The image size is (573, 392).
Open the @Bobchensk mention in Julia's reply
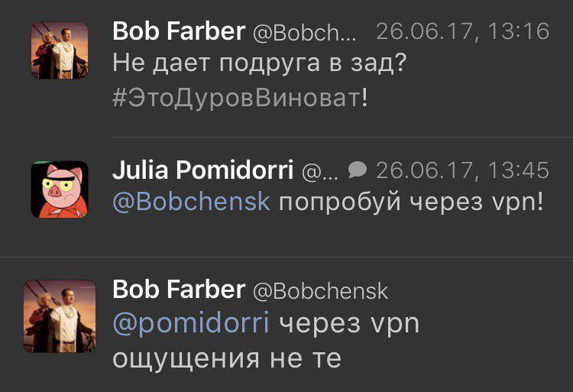pyautogui.click(x=191, y=204)
